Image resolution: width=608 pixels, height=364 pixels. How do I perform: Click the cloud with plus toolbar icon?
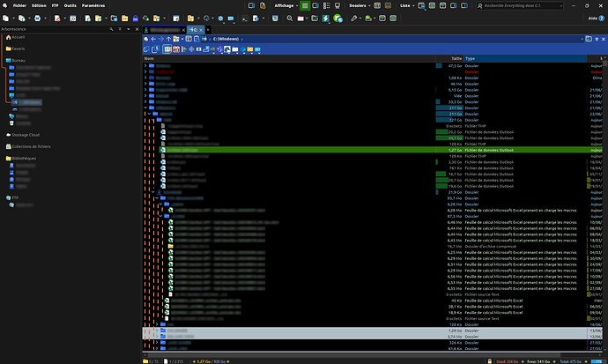[x=145, y=19]
